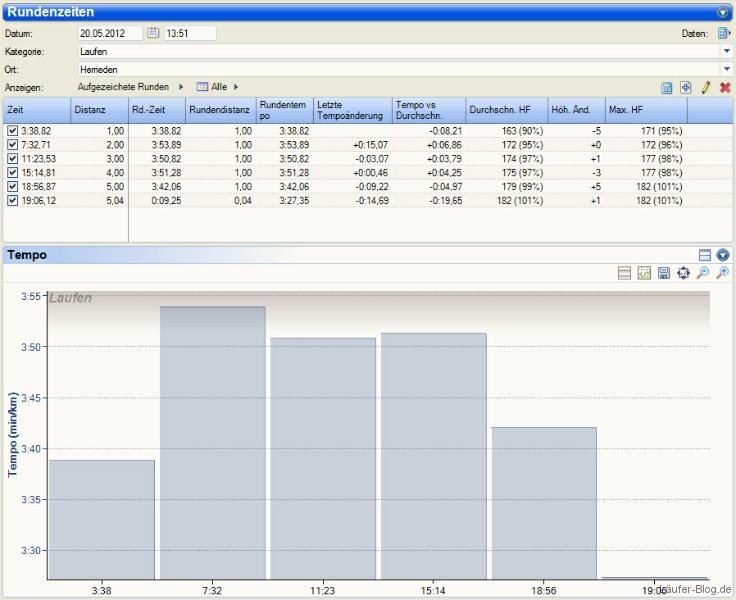Sort by the Rd.-Zeit column header
Viewport: 736px width, 600px height.
[x=157, y=110]
